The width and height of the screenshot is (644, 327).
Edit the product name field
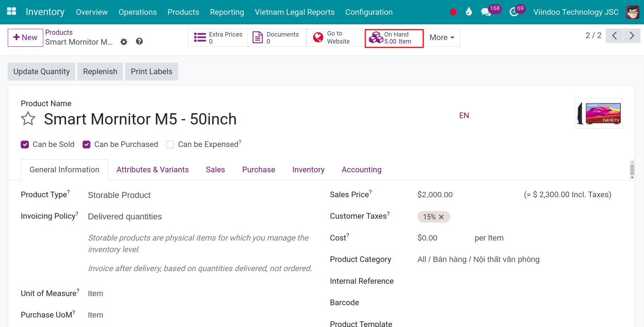[x=140, y=119]
